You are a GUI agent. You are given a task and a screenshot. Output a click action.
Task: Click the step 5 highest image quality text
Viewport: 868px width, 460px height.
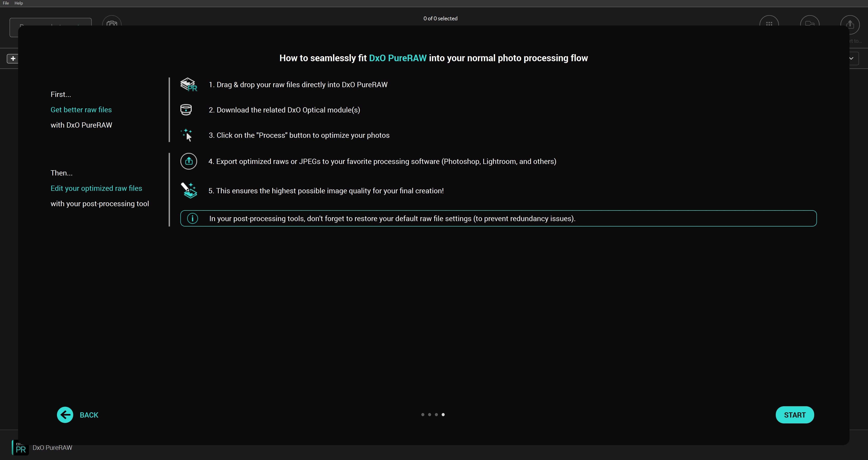click(x=326, y=191)
